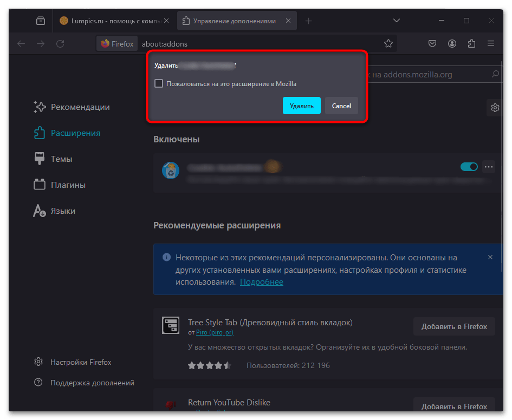This screenshot has width=512, height=420.
Task: Open the Firefox account icon
Action: pos(452,43)
